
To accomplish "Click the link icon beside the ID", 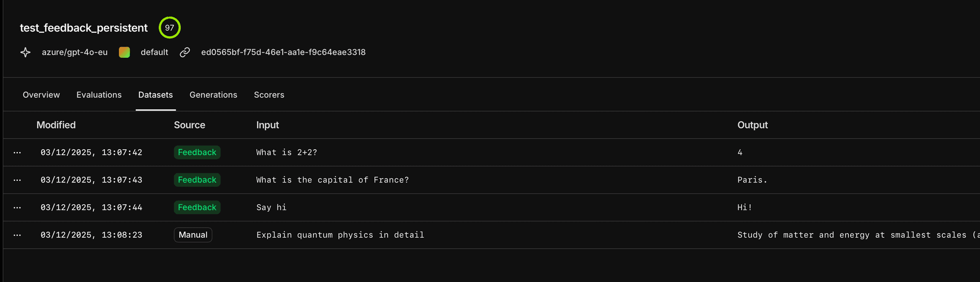I will pos(185,52).
